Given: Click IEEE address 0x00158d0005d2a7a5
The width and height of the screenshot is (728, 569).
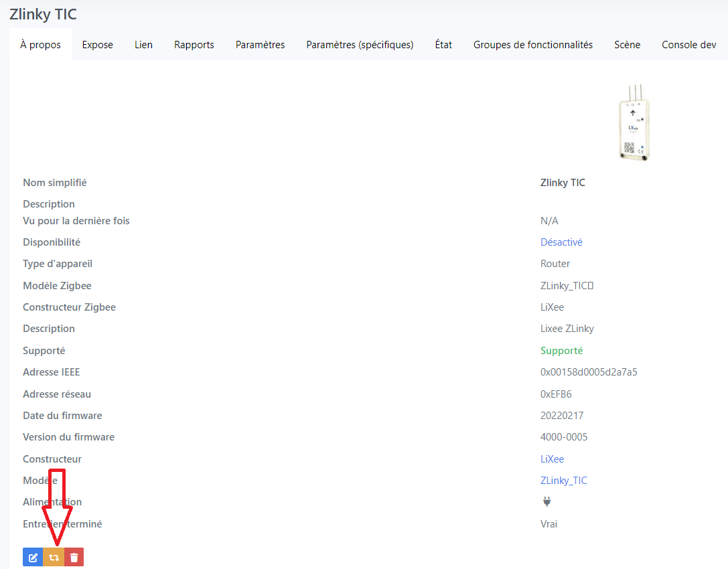Looking at the screenshot, I should (589, 372).
